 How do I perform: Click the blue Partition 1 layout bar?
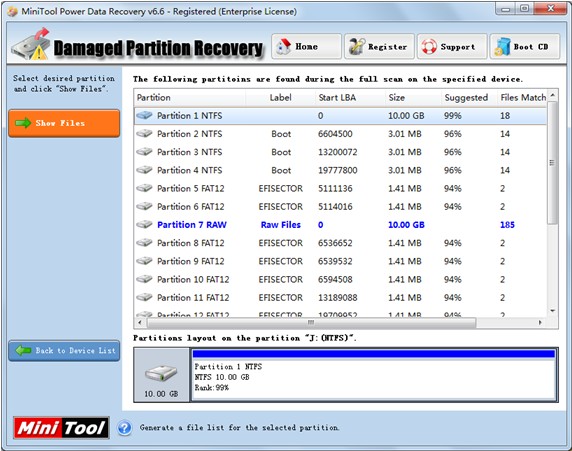[x=374, y=353]
